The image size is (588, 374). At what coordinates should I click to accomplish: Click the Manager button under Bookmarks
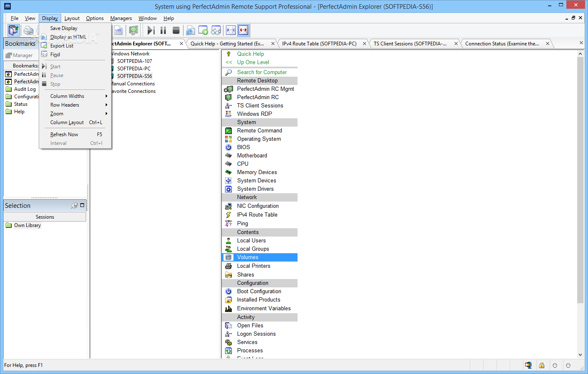pyautogui.click(x=19, y=55)
